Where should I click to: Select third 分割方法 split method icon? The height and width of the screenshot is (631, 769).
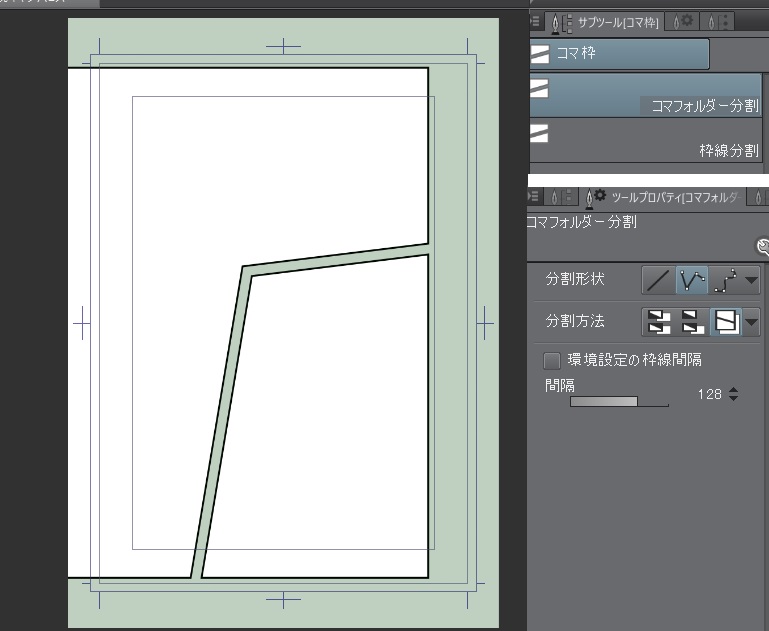[x=726, y=322]
